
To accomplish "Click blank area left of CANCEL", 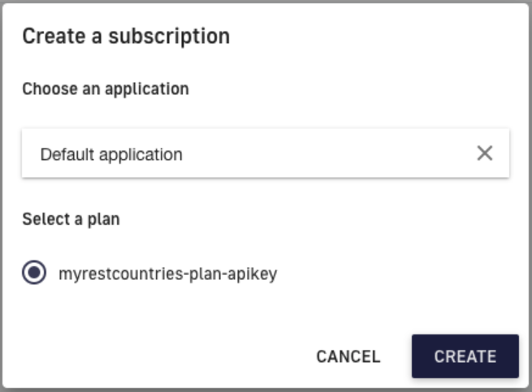I will pos(162,356).
